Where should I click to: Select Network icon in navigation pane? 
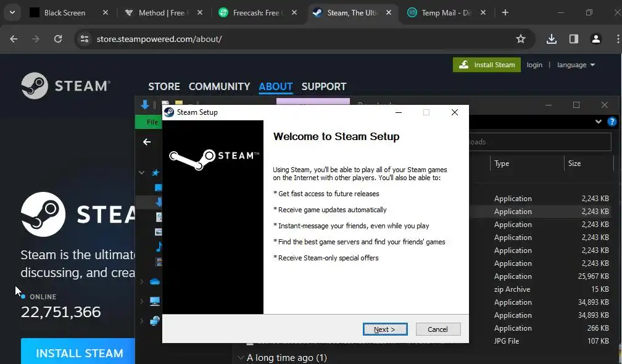(155, 321)
